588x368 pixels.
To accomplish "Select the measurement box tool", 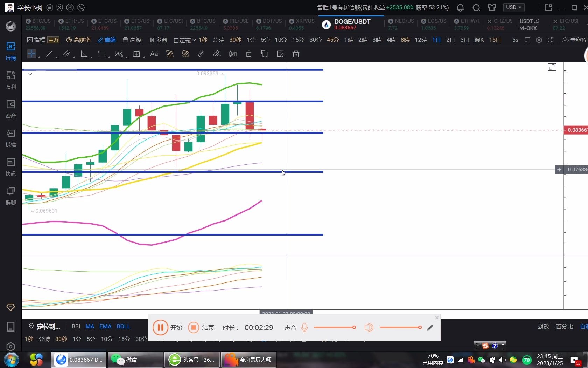I will coord(136,54).
